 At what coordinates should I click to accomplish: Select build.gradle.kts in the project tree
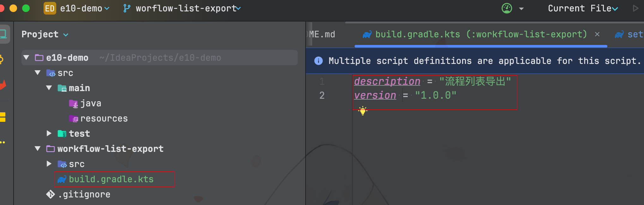111,179
